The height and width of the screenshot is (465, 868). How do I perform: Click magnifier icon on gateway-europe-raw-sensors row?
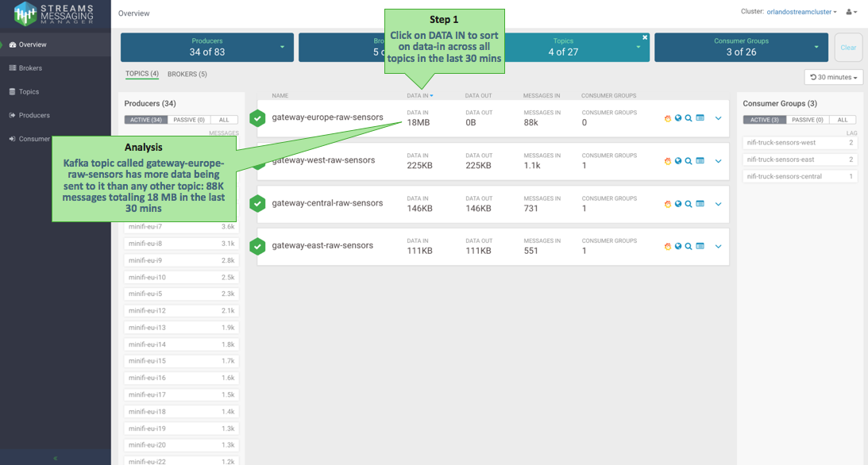689,118
